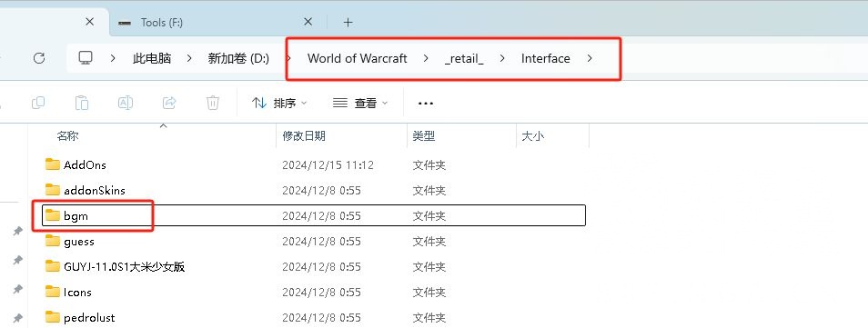Select the bgm folder name
Screen dimensions: 868x328
pos(76,216)
